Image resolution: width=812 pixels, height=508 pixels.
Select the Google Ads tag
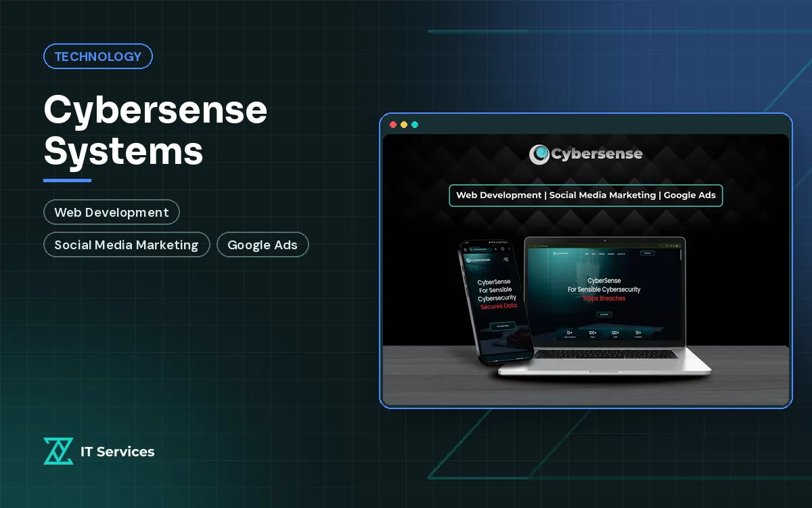point(263,245)
